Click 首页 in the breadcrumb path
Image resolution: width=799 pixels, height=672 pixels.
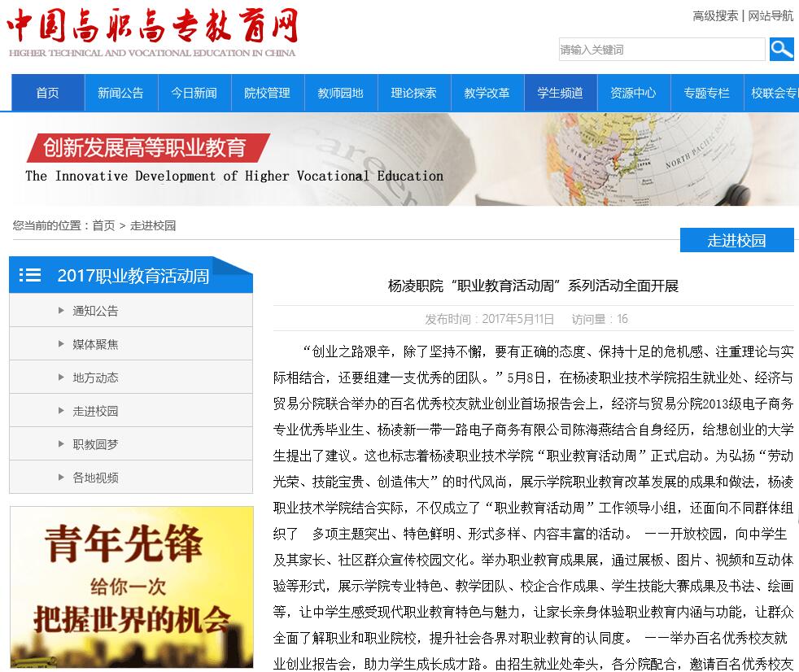tap(103, 225)
